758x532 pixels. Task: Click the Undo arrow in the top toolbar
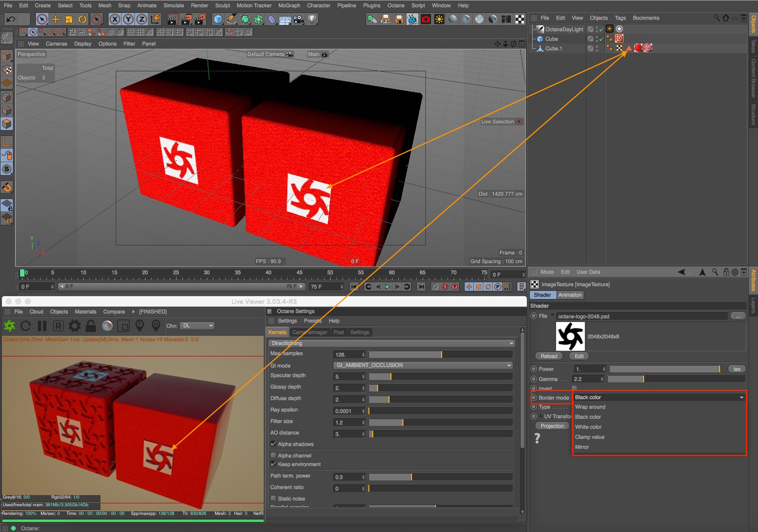11,19
